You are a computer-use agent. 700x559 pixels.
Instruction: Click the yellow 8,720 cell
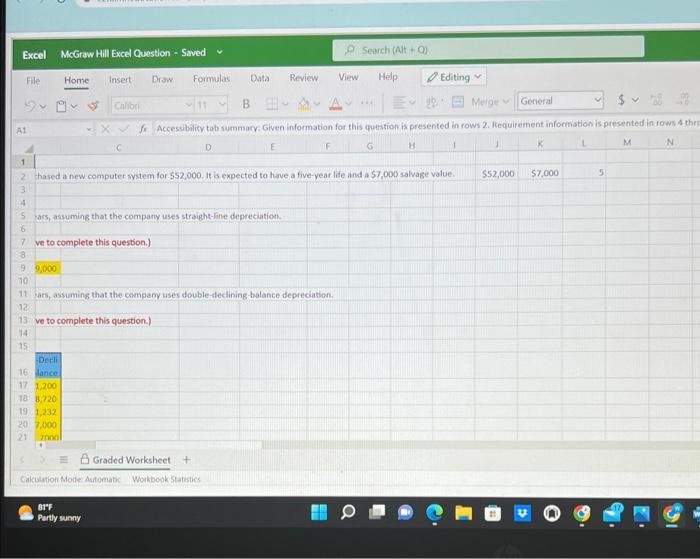click(x=48, y=399)
